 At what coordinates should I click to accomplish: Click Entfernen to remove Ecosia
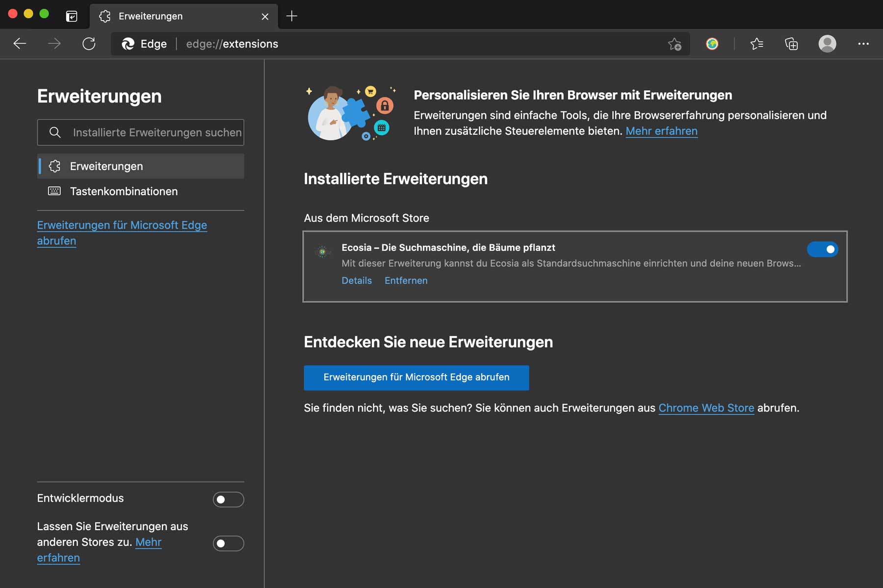(x=406, y=281)
